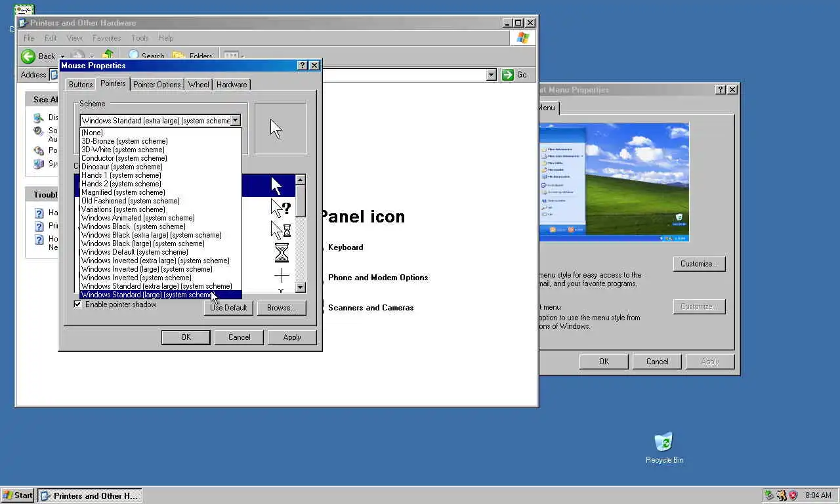This screenshot has width=840, height=504.
Task: Click the Views toolbar icon
Action: (230, 55)
